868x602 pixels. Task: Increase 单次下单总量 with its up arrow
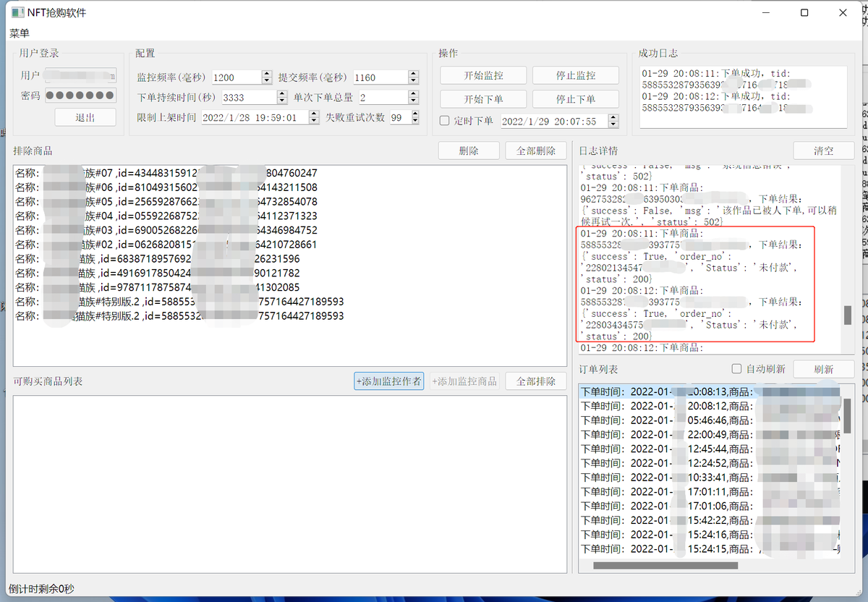coord(413,93)
